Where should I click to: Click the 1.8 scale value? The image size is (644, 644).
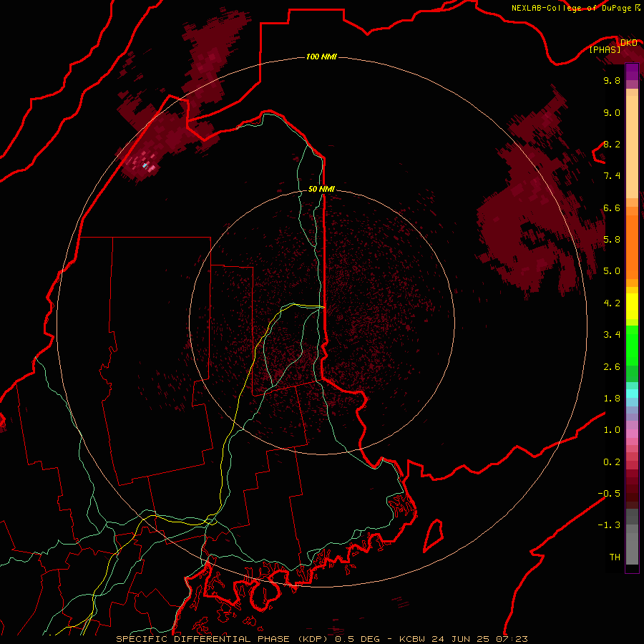pos(612,399)
